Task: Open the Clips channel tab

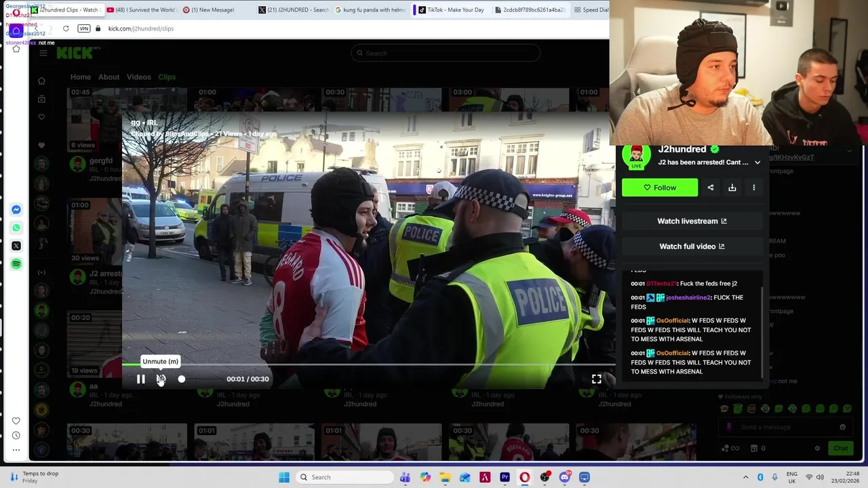Action: (x=167, y=77)
